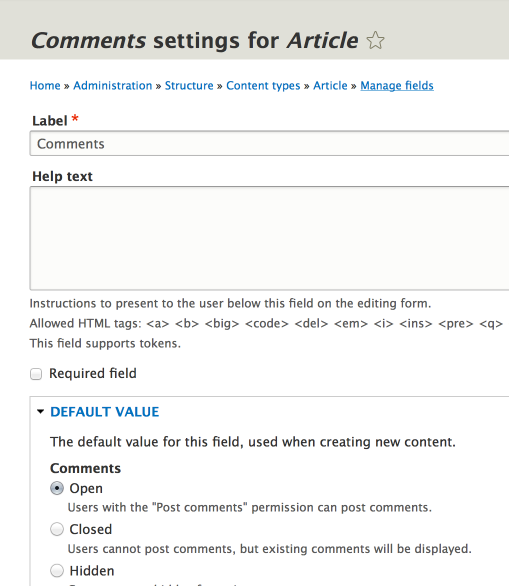Screen dimensions: 509x586
Task: Click the Hidden option label
Action: (92, 571)
